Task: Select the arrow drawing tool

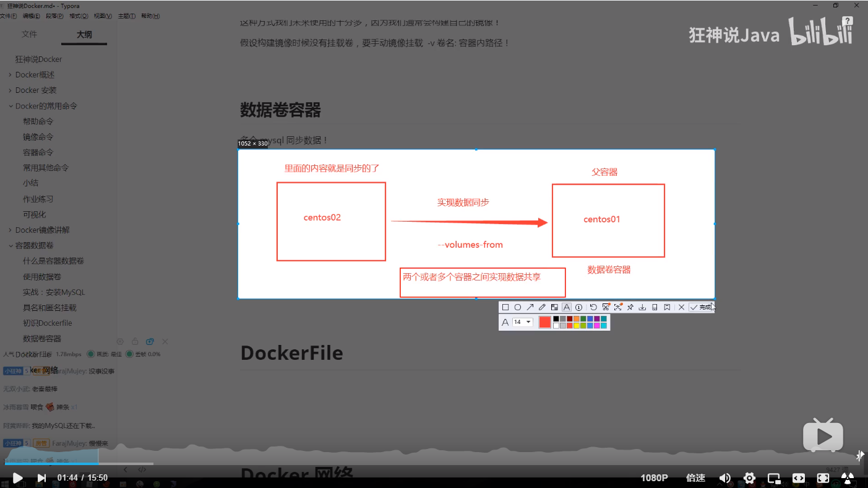Action: (x=530, y=307)
